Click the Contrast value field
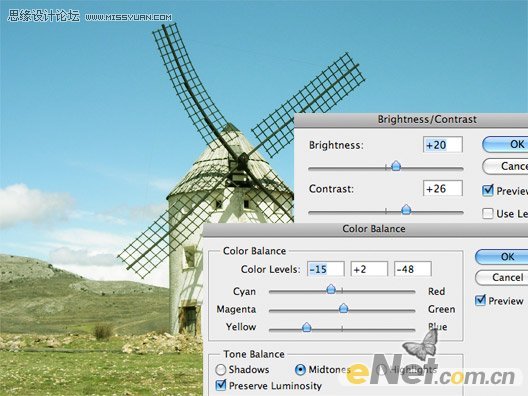 [443, 189]
